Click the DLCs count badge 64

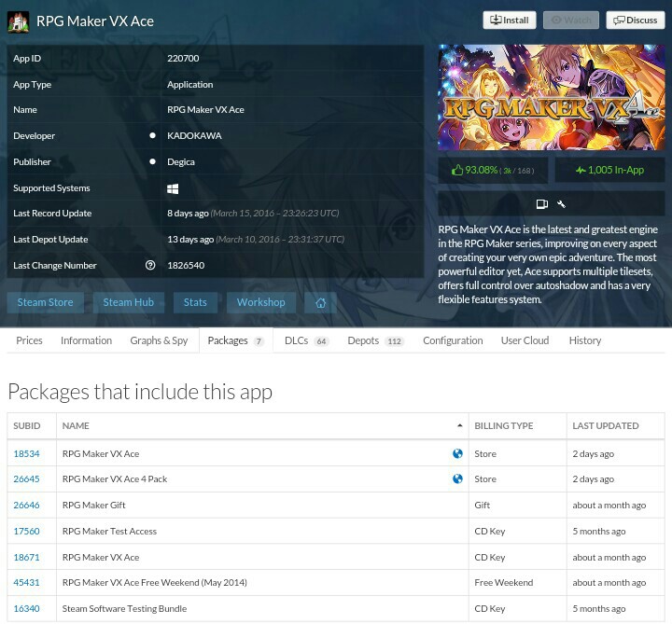click(321, 341)
